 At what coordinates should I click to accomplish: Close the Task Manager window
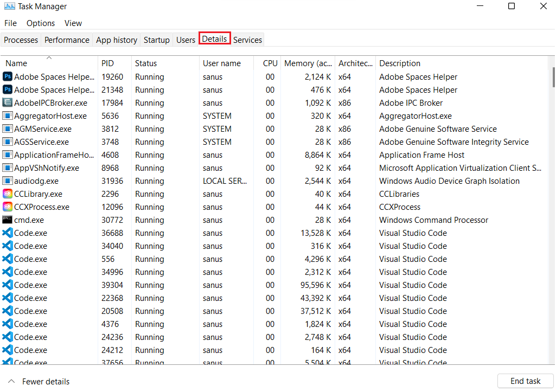coord(543,6)
